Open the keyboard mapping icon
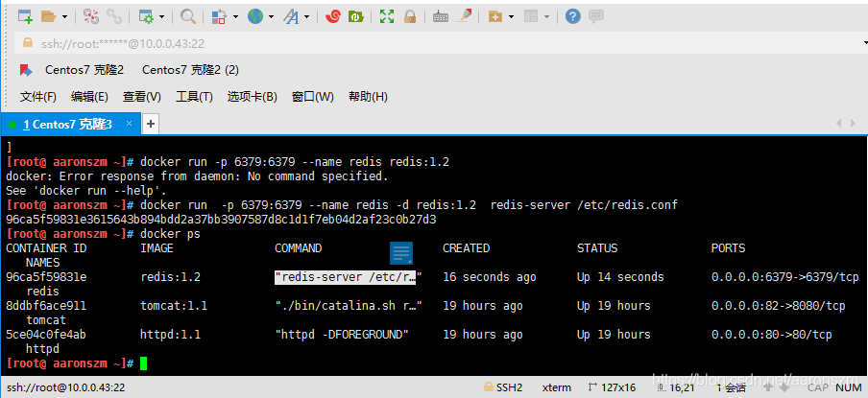This screenshot has height=398, width=868. [x=441, y=17]
